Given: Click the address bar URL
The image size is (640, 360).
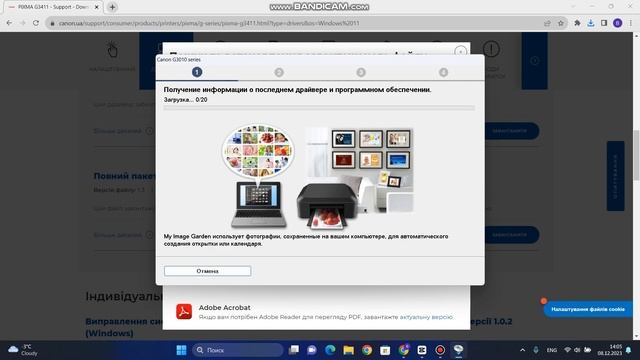Looking at the screenshot, I should click(209, 23).
